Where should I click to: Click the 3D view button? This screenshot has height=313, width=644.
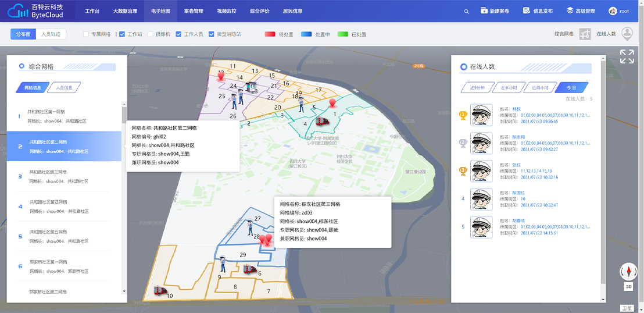628,287
